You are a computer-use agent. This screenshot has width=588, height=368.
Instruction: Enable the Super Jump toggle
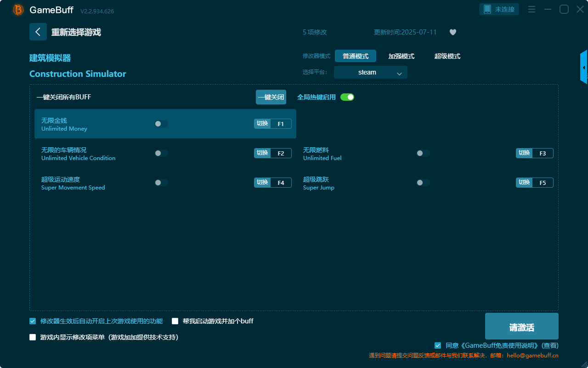click(x=423, y=183)
